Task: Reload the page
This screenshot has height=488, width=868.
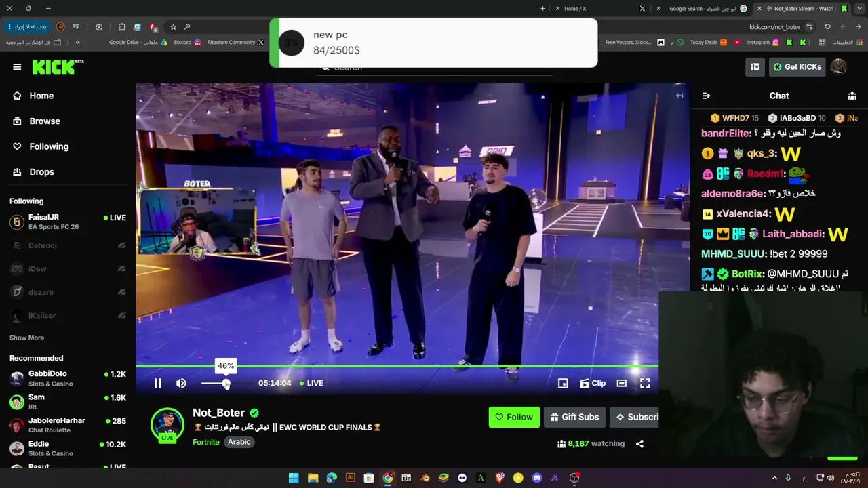Action: coord(827,27)
